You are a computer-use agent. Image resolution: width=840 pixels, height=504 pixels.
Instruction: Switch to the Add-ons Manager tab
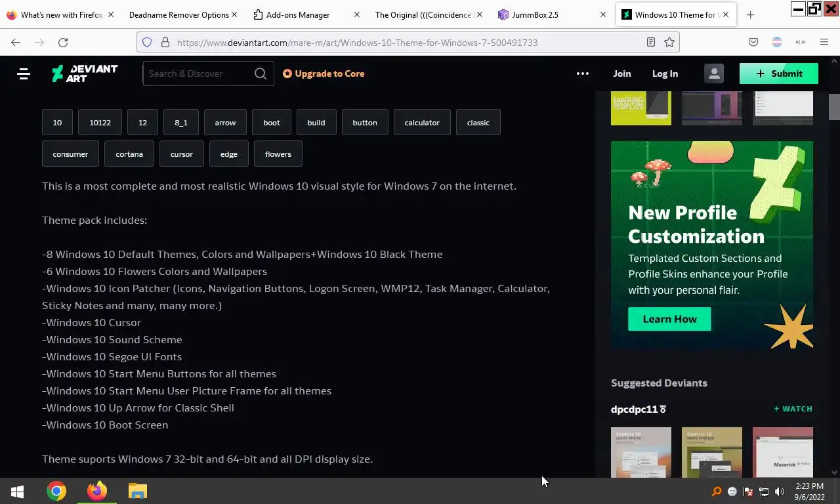click(305, 14)
